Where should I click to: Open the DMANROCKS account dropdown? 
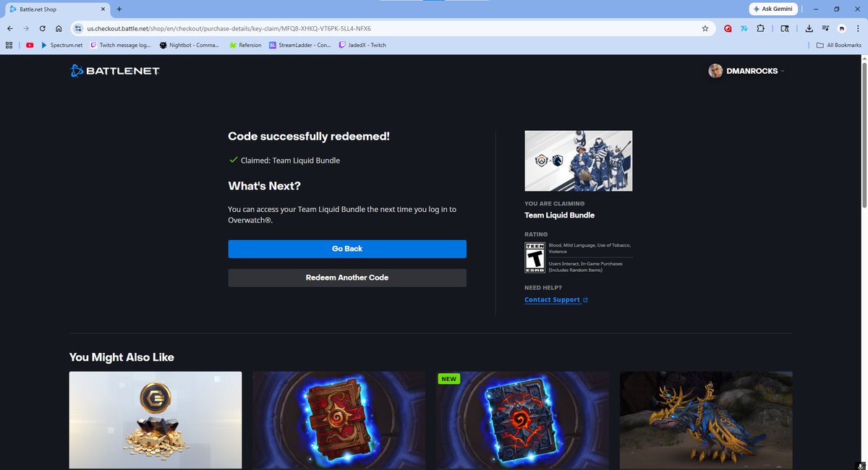pyautogui.click(x=746, y=71)
